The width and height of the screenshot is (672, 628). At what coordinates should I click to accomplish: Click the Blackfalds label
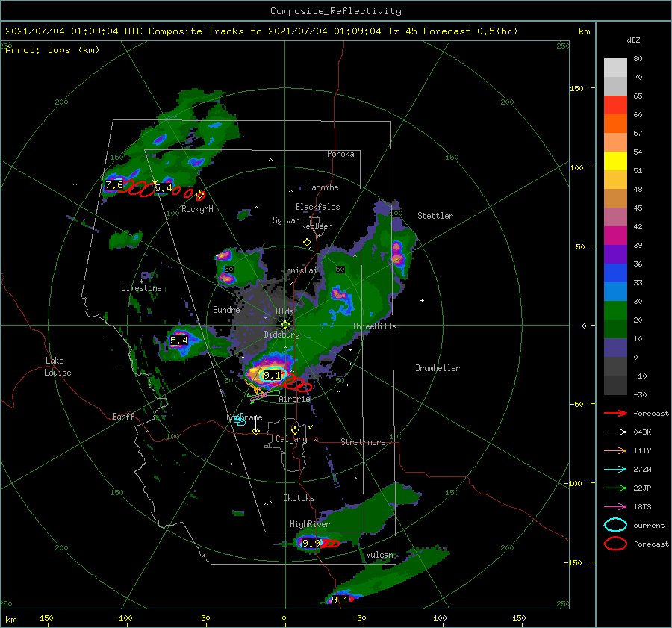pyautogui.click(x=317, y=207)
